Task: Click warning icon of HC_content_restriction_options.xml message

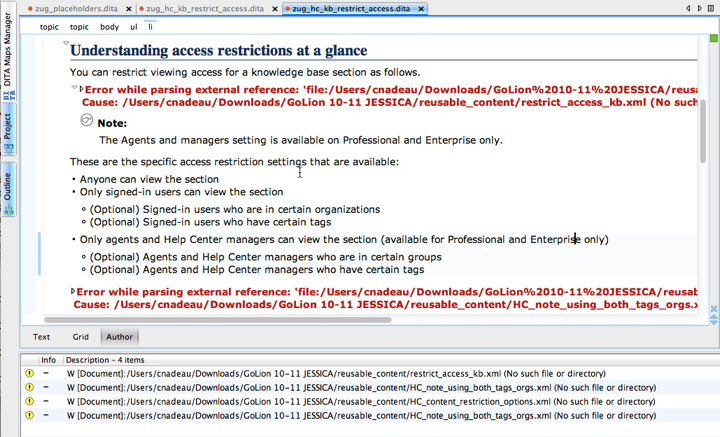Action: 29,401
